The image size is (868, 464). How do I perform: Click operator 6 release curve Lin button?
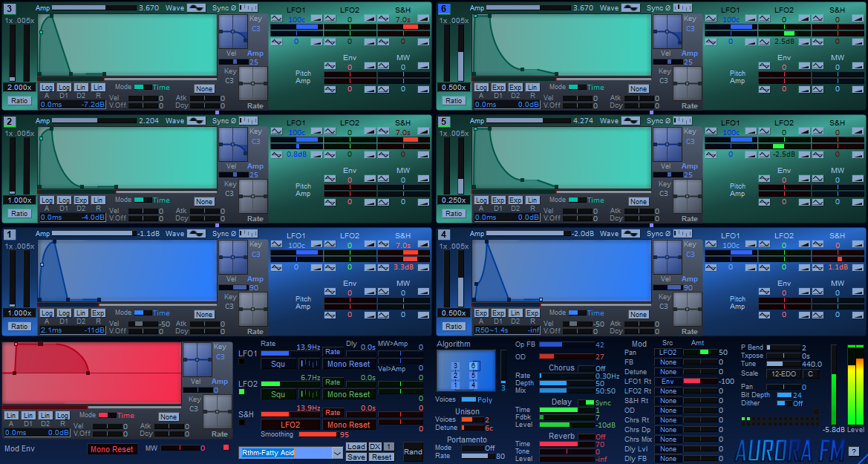tap(532, 88)
